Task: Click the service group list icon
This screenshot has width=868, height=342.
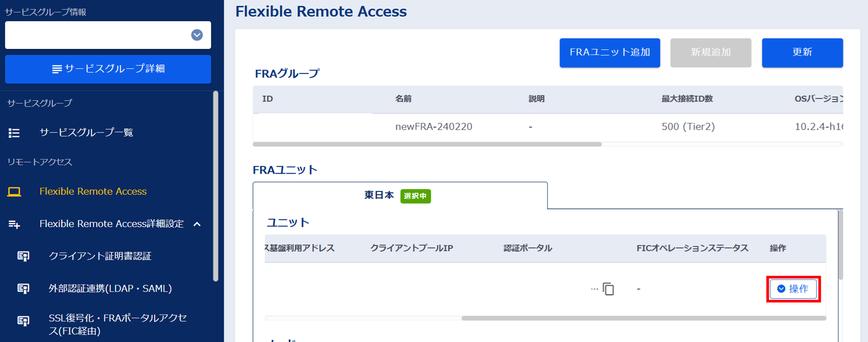Action: click(14, 133)
